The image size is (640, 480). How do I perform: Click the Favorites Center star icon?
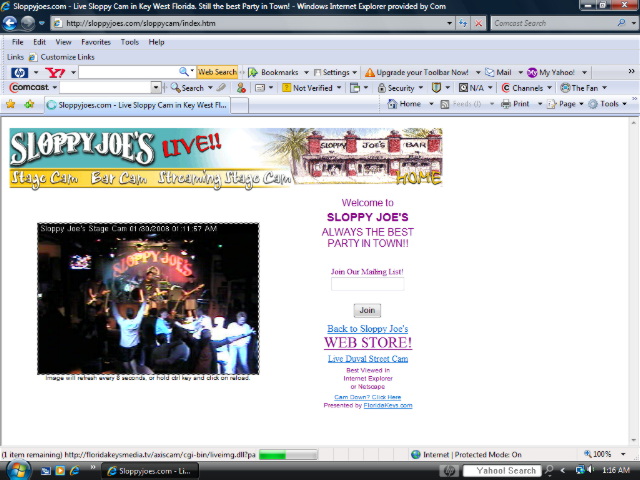tap(11, 104)
